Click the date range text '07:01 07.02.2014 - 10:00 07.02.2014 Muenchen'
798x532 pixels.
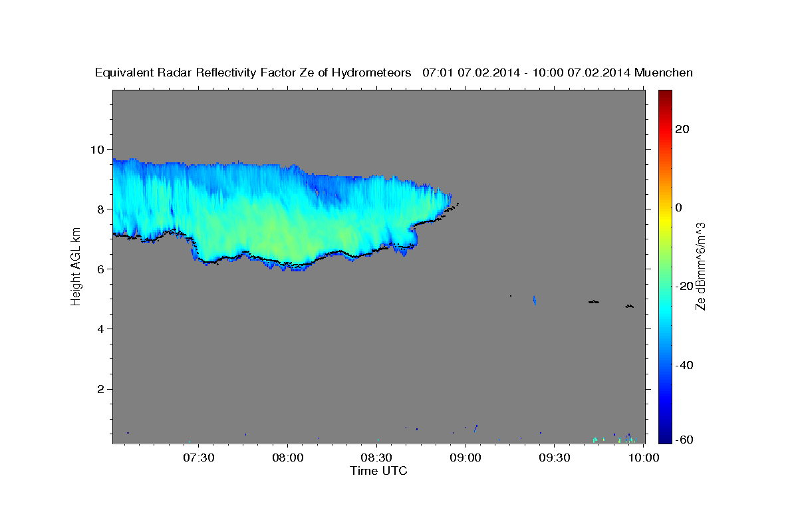point(558,72)
